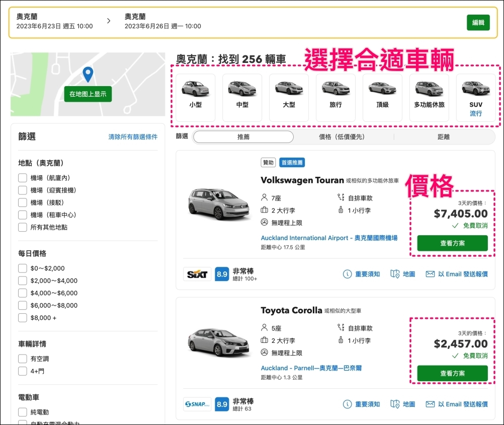Click the Toyota Corolla title

[x=291, y=311]
